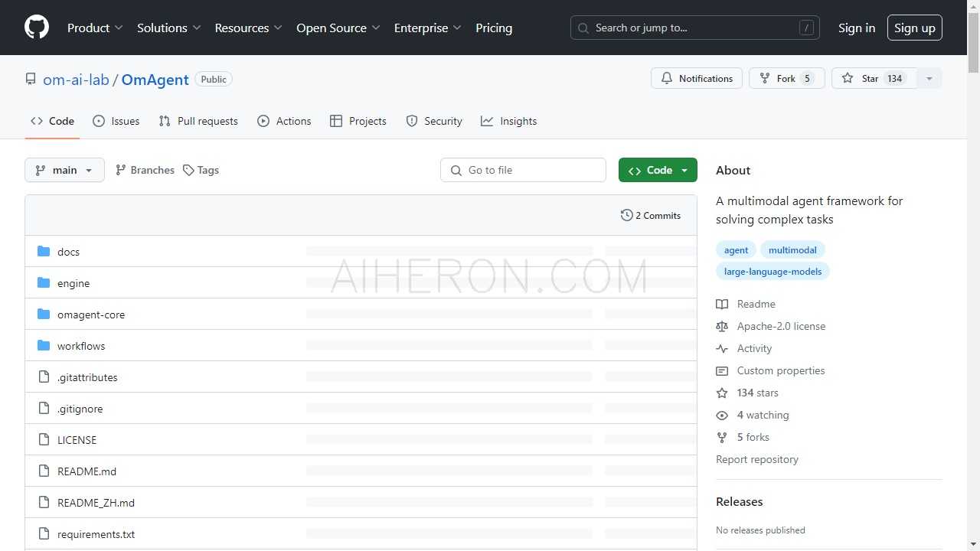Expand the Enterprise menu

point(428,28)
